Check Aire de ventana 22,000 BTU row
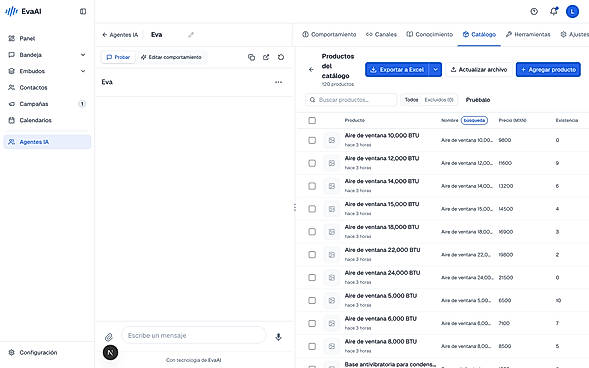Viewport: 589px width, 368px height. pyautogui.click(x=312, y=255)
